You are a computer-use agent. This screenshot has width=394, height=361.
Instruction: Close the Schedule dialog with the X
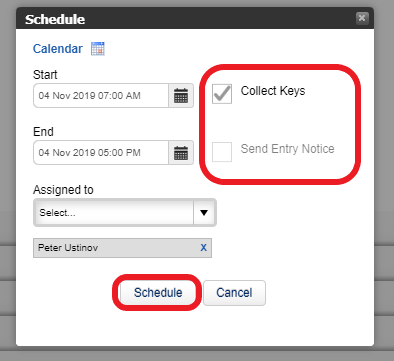362,18
